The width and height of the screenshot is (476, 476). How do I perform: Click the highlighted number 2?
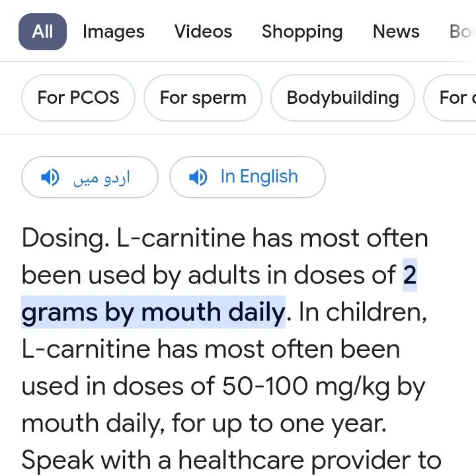click(410, 275)
